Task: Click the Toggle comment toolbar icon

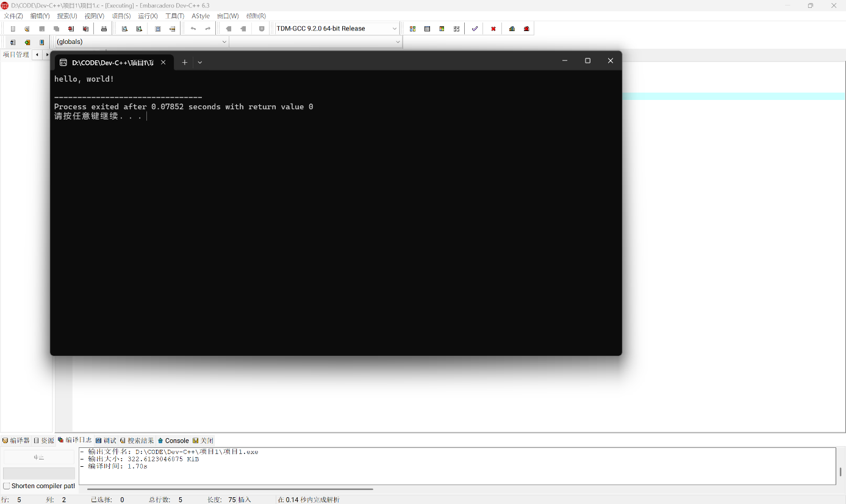Action: point(262,29)
